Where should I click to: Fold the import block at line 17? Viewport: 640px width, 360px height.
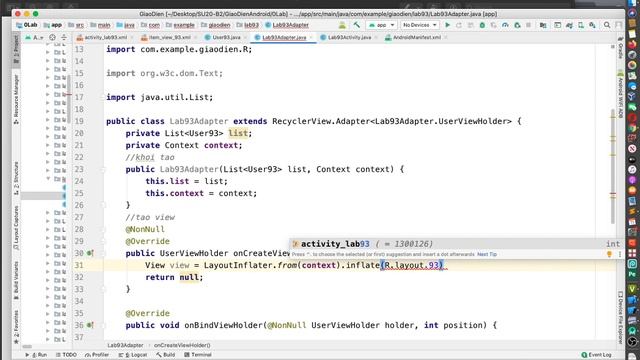pyautogui.click(x=103, y=97)
